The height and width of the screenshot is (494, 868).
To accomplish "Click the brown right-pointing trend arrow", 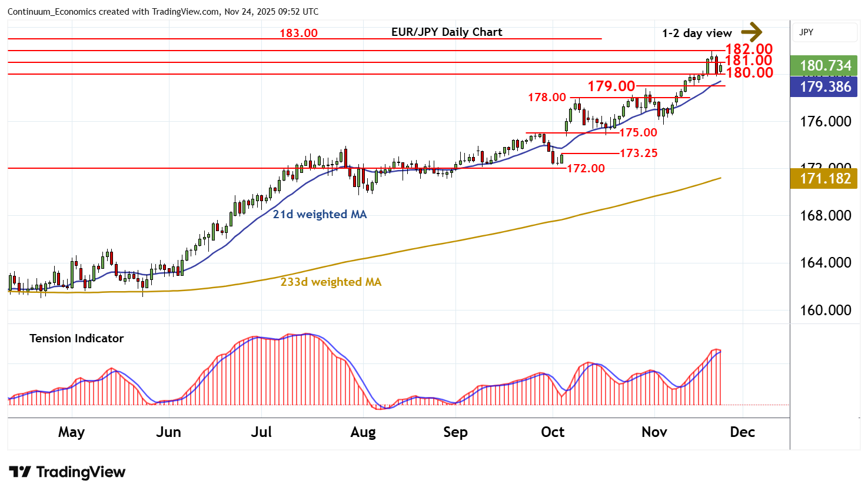I will click(x=751, y=32).
